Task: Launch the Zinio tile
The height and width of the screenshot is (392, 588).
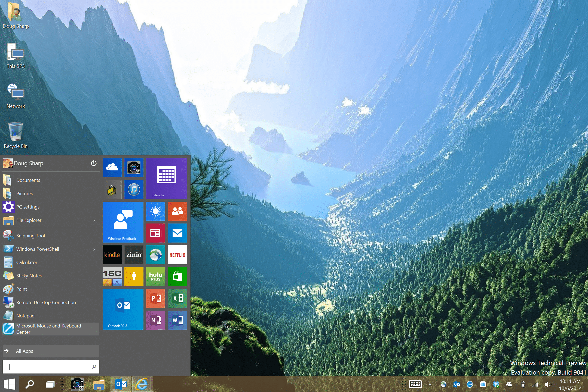Action: click(x=134, y=255)
